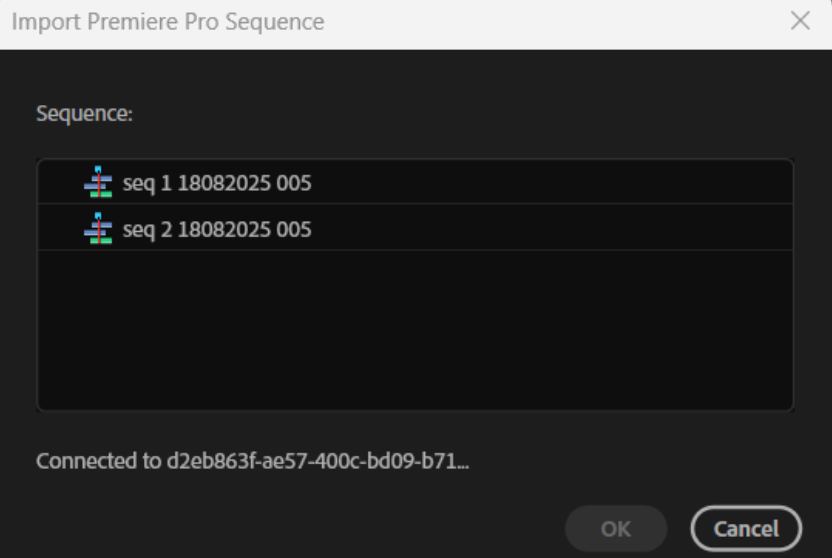This screenshot has height=558, width=832.
Task: Click blank space right of seq 1 name
Action: pos(552,182)
